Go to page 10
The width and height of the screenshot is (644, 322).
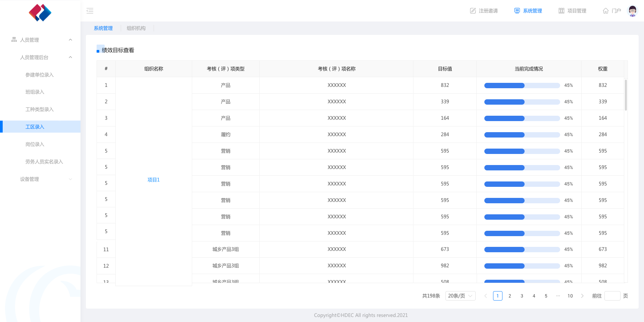(x=570, y=296)
